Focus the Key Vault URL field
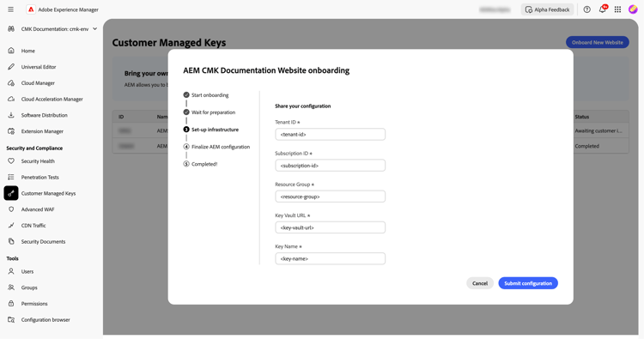 pyautogui.click(x=330, y=227)
